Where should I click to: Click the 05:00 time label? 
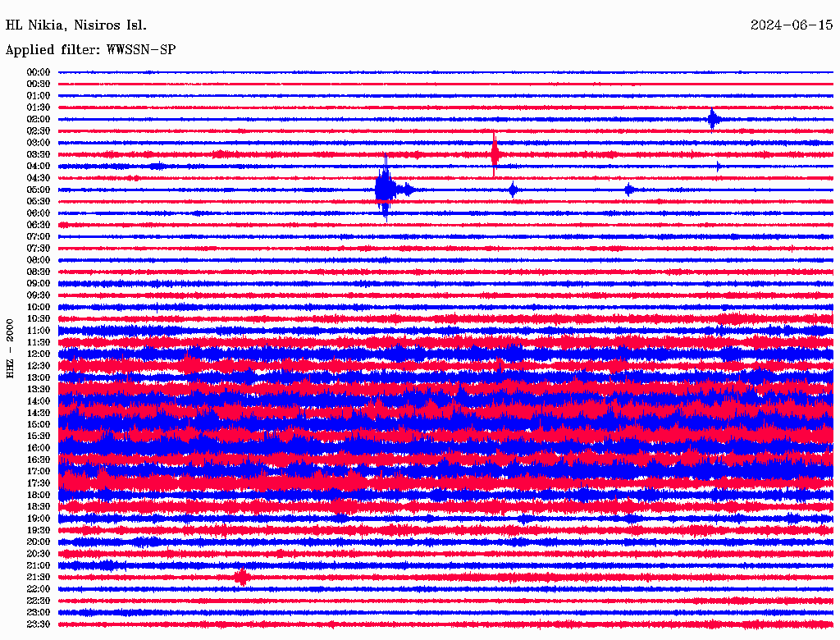[38, 190]
